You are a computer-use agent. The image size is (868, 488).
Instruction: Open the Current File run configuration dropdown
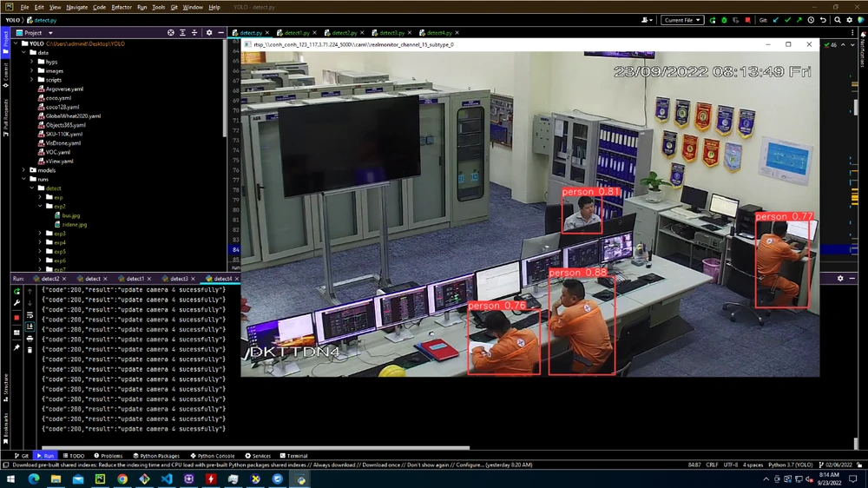(x=682, y=20)
